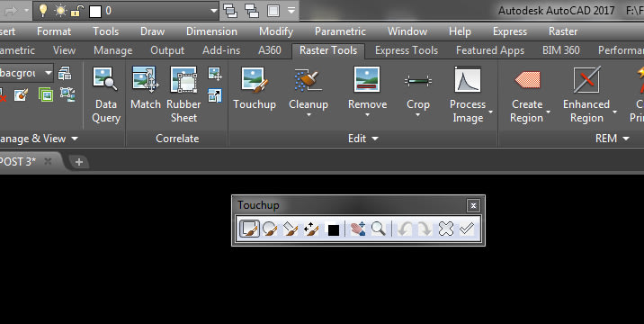Image resolution: width=644 pixels, height=324 pixels.
Task: Click the brush size arrows icon in Touchup
Action: (311, 229)
